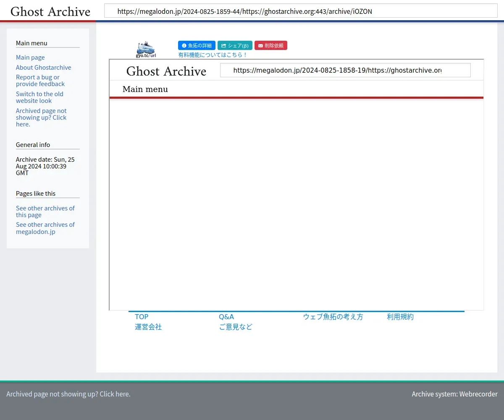
Task: Open 利用規約 footer link
Action: pos(400,317)
